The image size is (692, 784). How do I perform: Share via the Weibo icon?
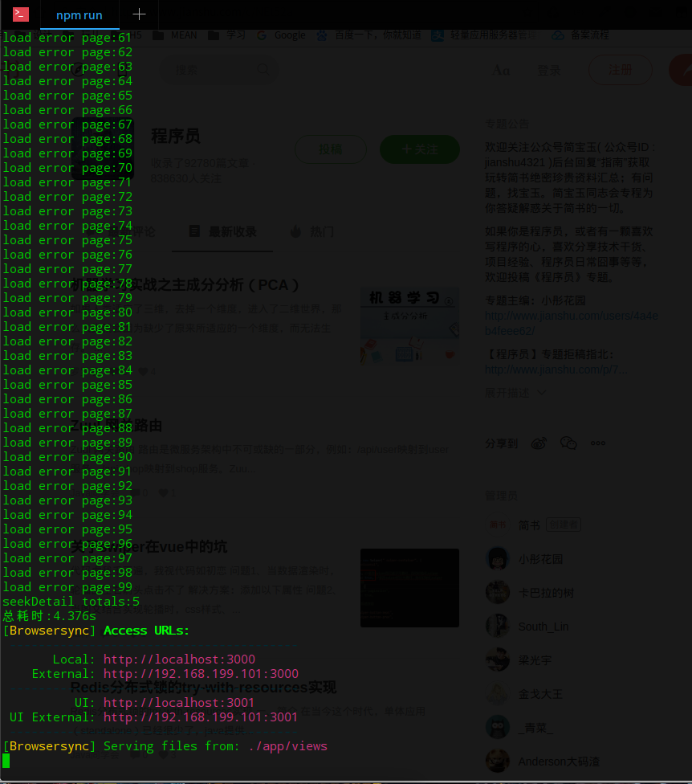539,443
